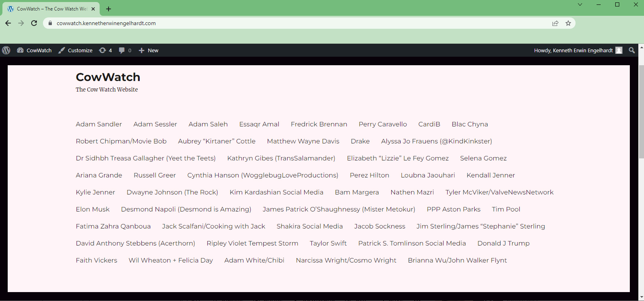Open the Elon Musk link

coord(92,209)
